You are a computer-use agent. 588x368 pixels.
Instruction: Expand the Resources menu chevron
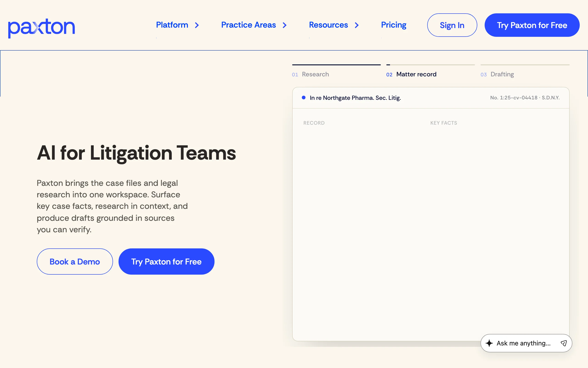pos(357,25)
